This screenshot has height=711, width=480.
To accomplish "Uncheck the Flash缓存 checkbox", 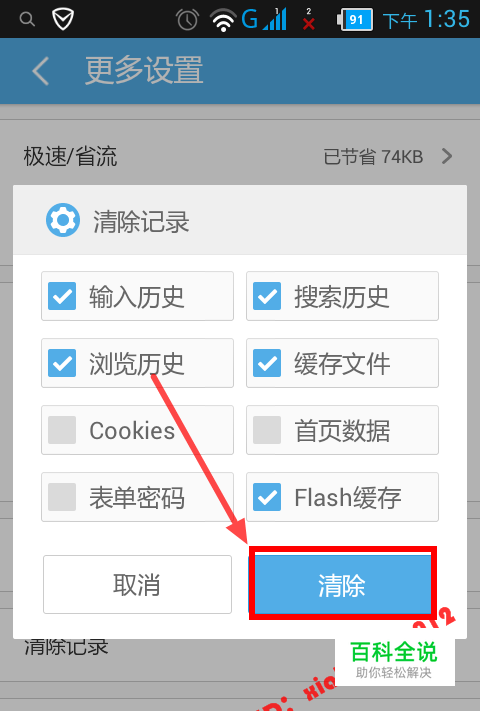I will click(267, 497).
